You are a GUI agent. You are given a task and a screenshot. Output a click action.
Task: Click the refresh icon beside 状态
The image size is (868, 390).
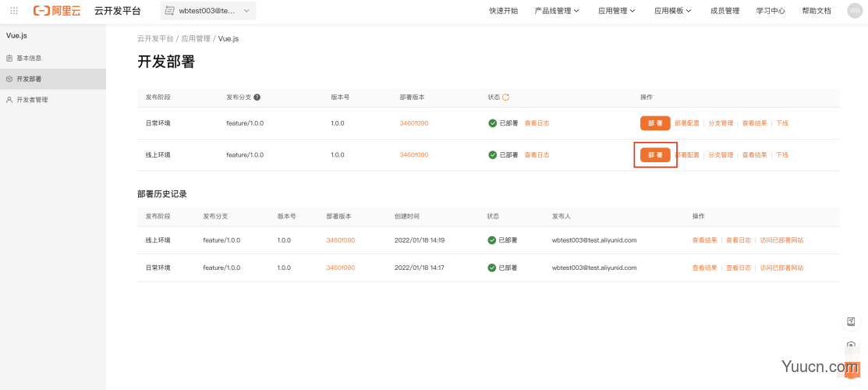[x=505, y=97]
